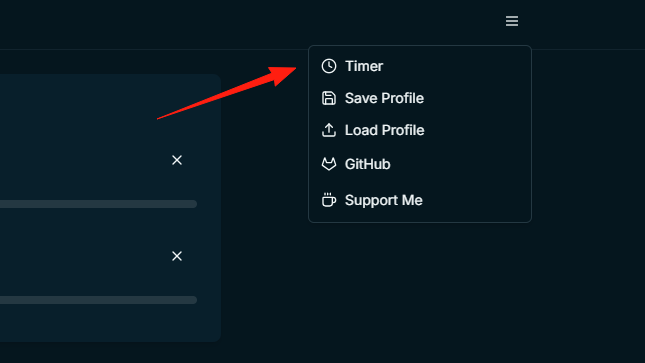Choose Save Profile from the menu
The height and width of the screenshot is (363, 645).
point(384,98)
